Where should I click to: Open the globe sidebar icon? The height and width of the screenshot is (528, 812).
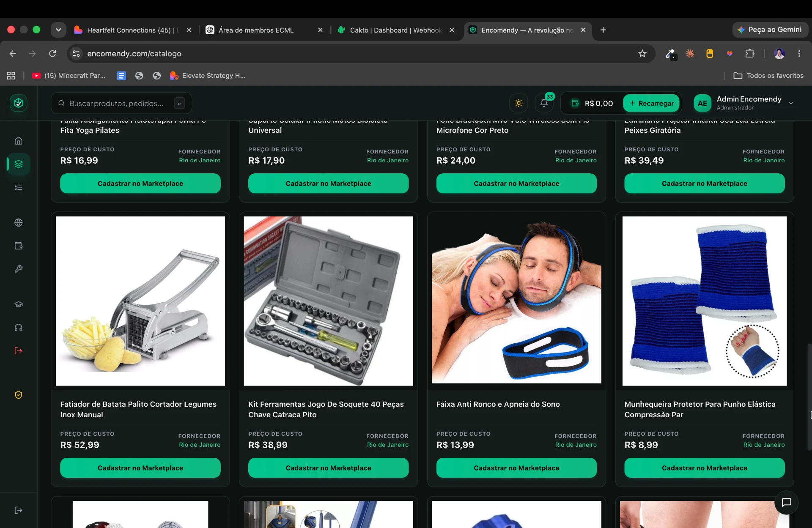[x=19, y=223]
